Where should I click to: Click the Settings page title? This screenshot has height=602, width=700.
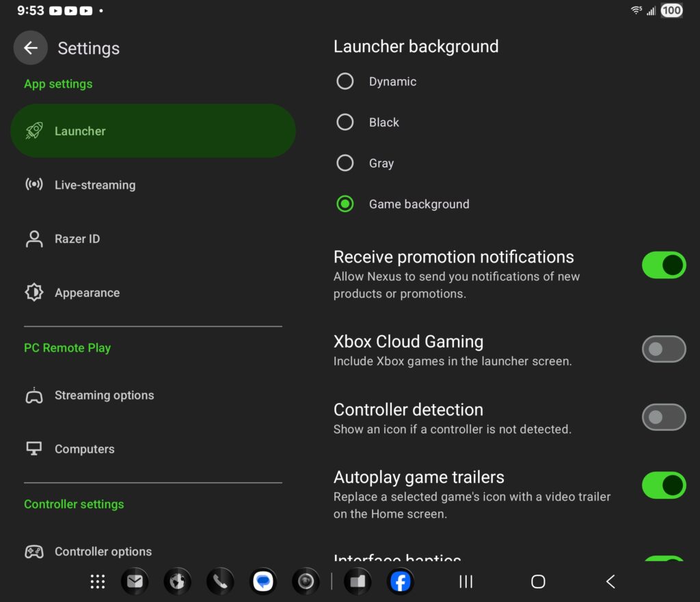coord(88,49)
